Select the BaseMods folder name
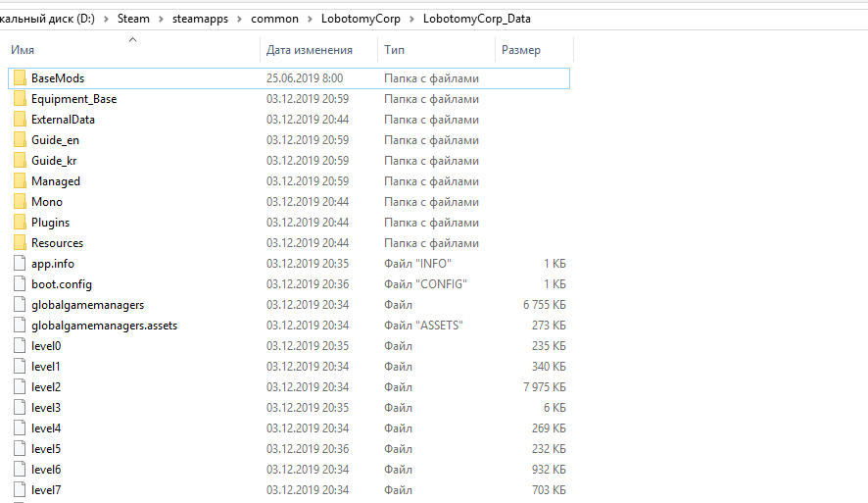The width and height of the screenshot is (868, 503). tap(58, 78)
